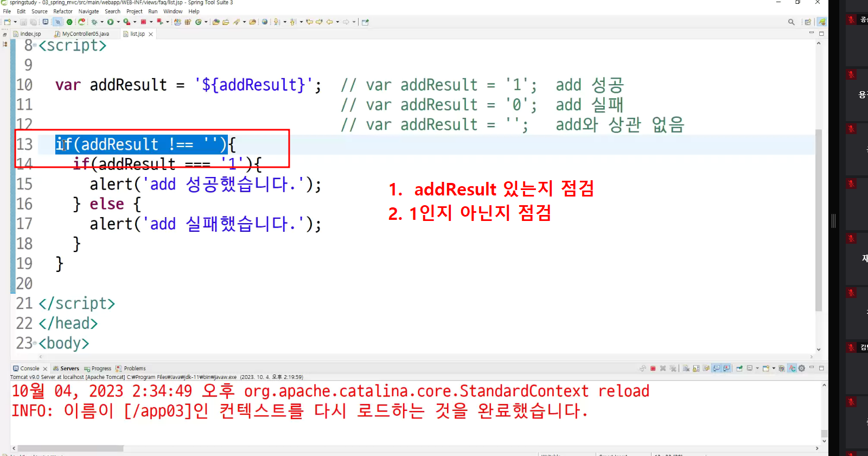This screenshot has width=868, height=456.
Task: Open the Navigate menu
Action: 88,11
